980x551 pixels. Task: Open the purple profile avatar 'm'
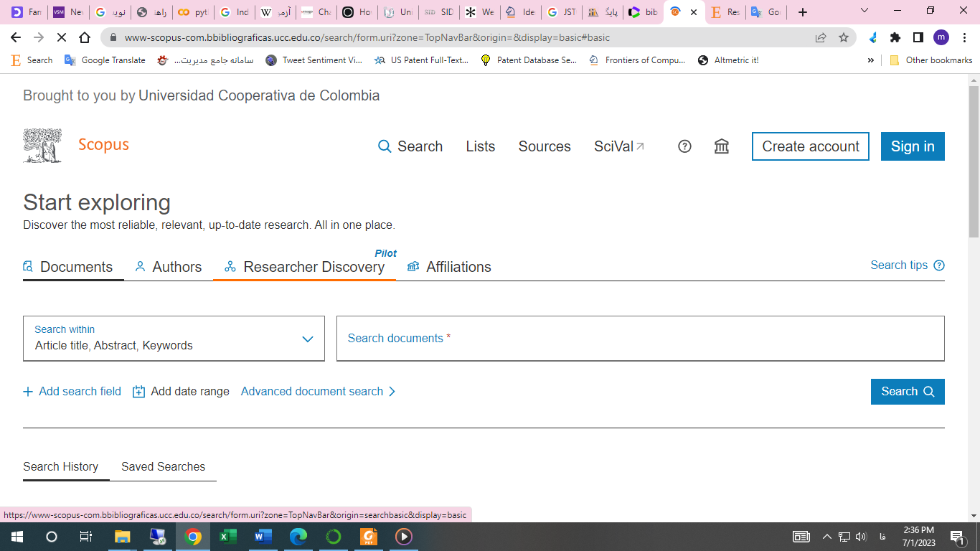pos(941,37)
